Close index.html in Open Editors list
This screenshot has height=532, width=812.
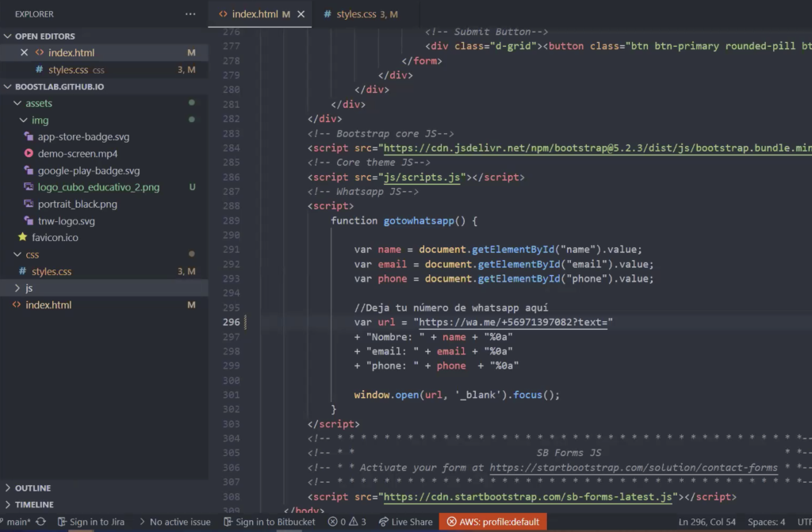tap(24, 52)
